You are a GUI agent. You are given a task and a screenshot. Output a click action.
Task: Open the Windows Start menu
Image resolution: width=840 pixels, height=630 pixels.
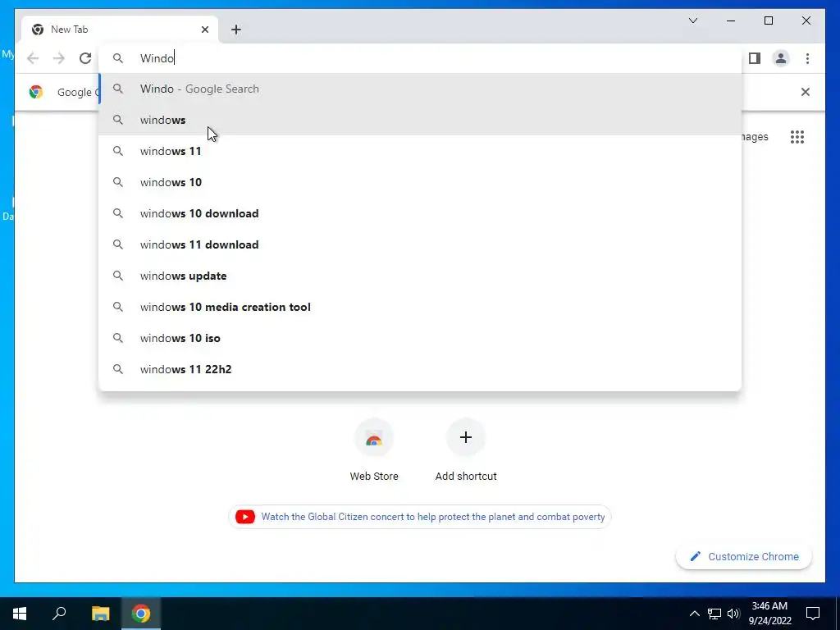point(20,614)
